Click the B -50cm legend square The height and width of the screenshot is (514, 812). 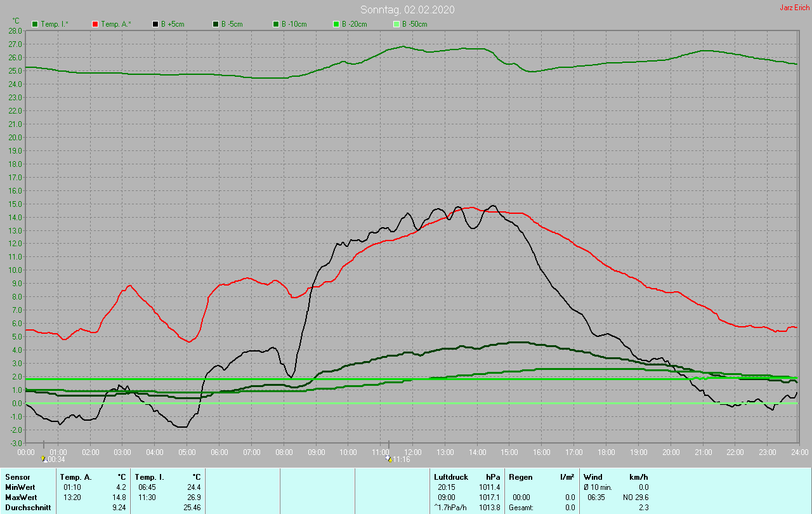(396, 24)
